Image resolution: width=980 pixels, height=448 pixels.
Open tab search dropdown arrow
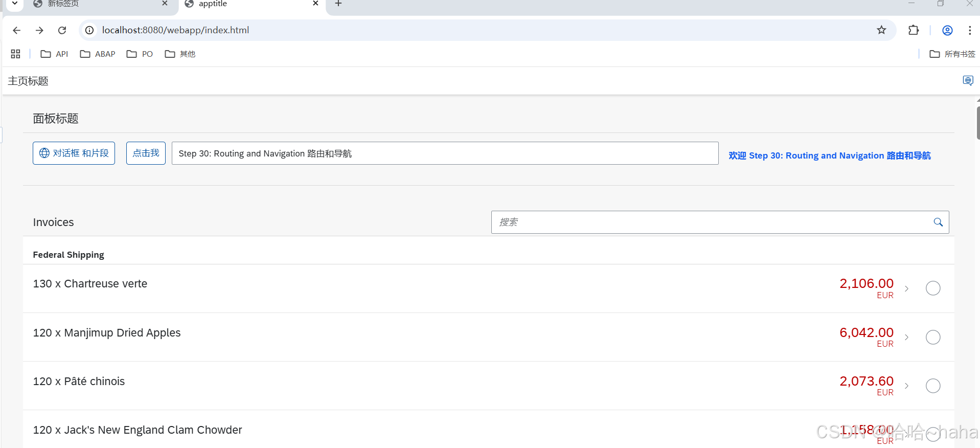[x=15, y=4]
